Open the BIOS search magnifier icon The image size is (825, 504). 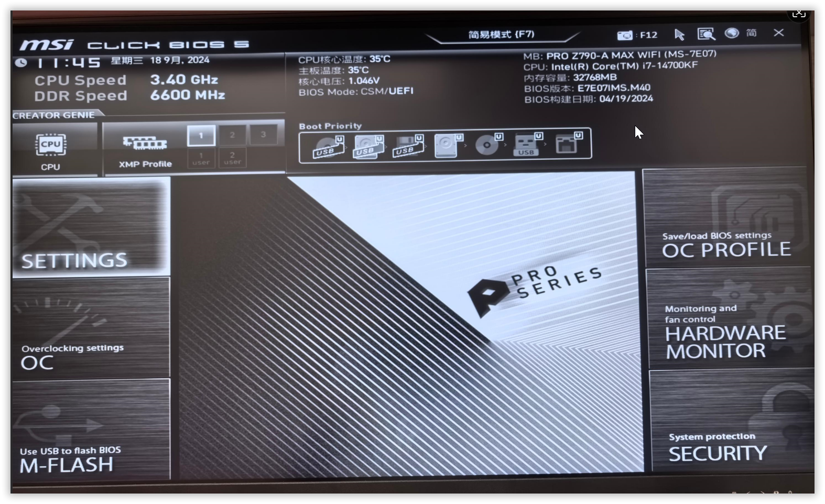tap(706, 34)
